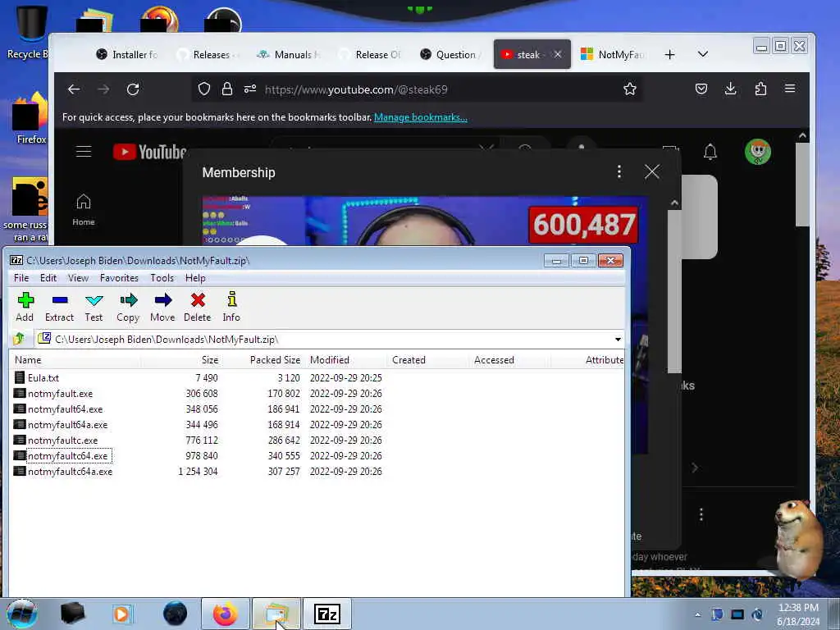The image size is (840, 630).
Task: Open the View menu in 7-Zip
Action: 78,278
